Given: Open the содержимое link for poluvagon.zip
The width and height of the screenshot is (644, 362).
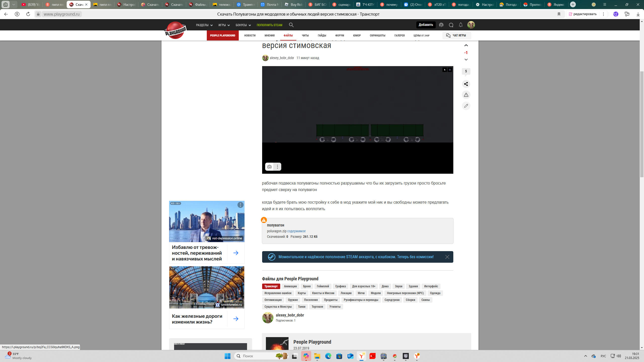Looking at the screenshot, I should click(296, 231).
